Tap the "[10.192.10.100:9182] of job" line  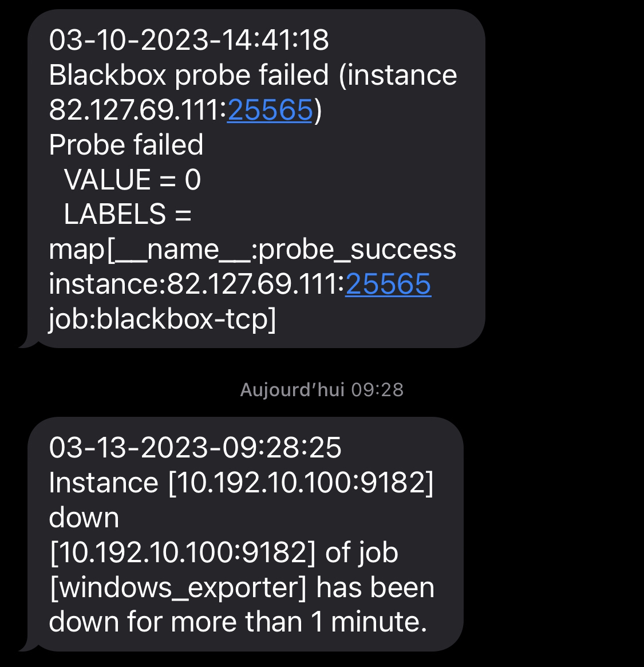click(x=224, y=552)
